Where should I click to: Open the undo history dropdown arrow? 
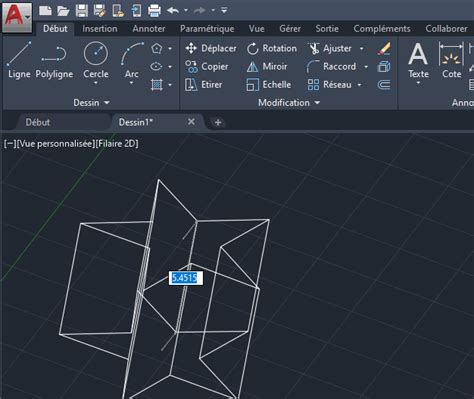[186, 11]
